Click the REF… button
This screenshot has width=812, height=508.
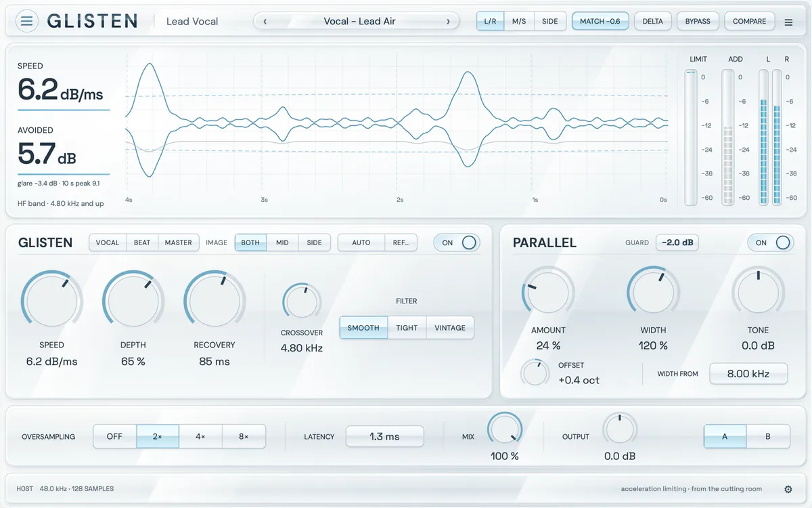coord(401,242)
